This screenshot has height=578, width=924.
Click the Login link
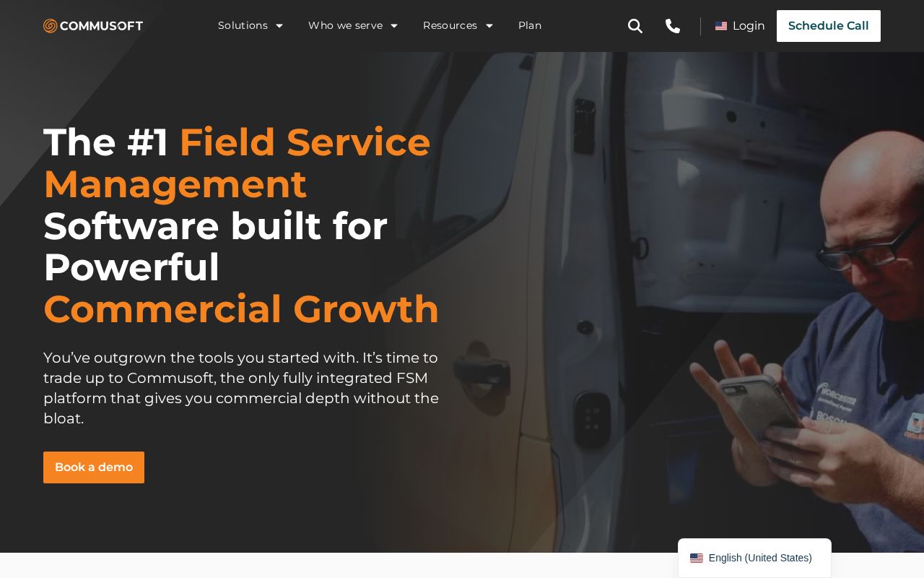[x=749, y=26]
